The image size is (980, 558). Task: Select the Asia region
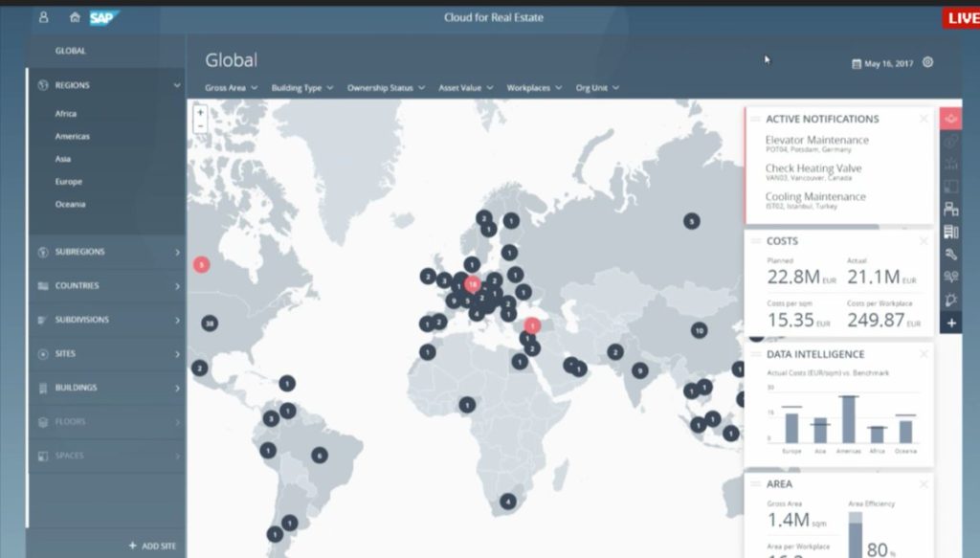62,159
